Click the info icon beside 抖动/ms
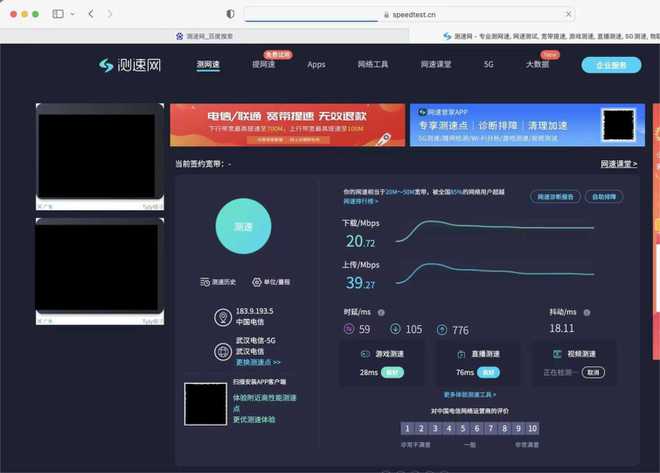This screenshot has height=473, width=660. [586, 312]
